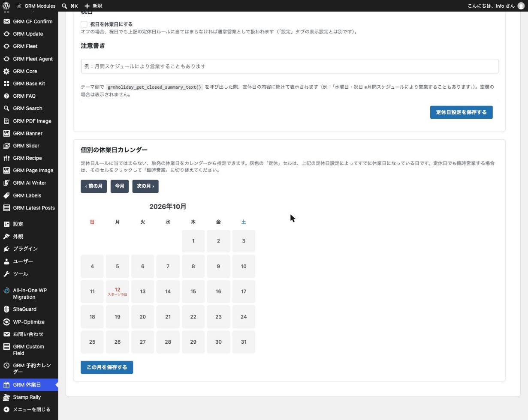Toggle closed status for October 24

(x=244, y=317)
